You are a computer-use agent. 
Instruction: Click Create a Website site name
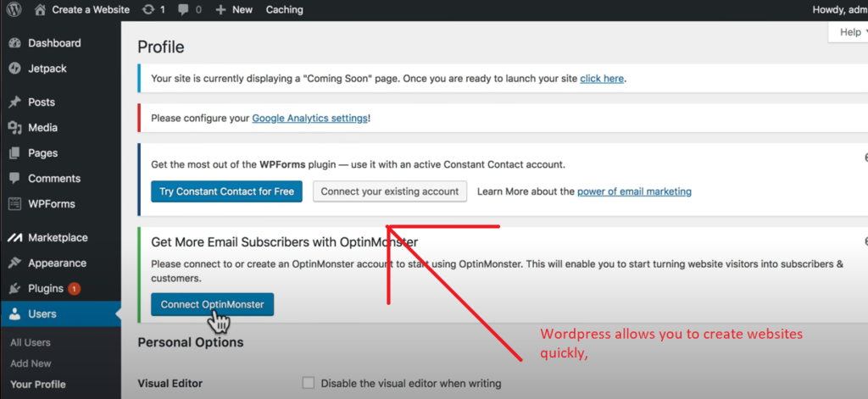pyautogui.click(x=91, y=9)
